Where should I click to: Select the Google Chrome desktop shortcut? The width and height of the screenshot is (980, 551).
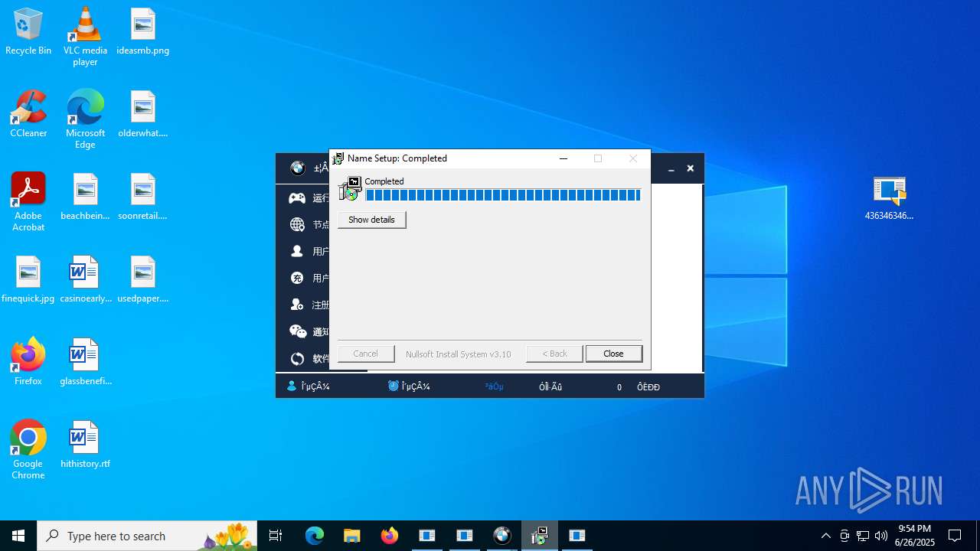click(28, 450)
